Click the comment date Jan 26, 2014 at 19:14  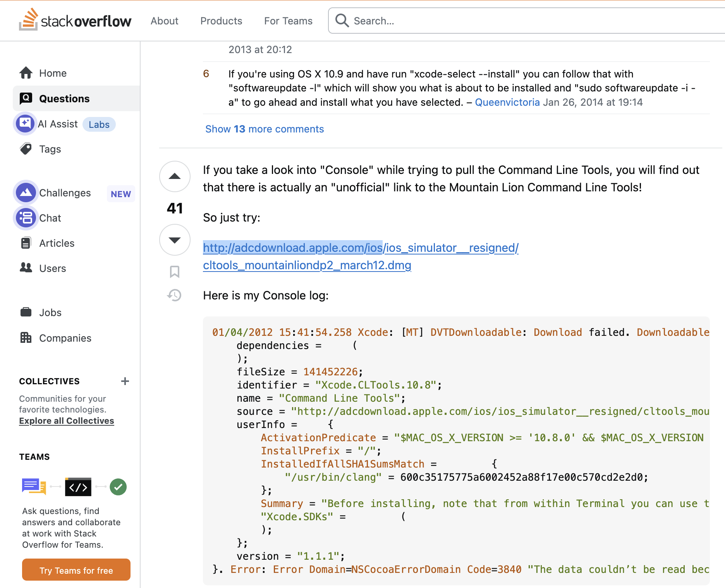click(x=593, y=102)
